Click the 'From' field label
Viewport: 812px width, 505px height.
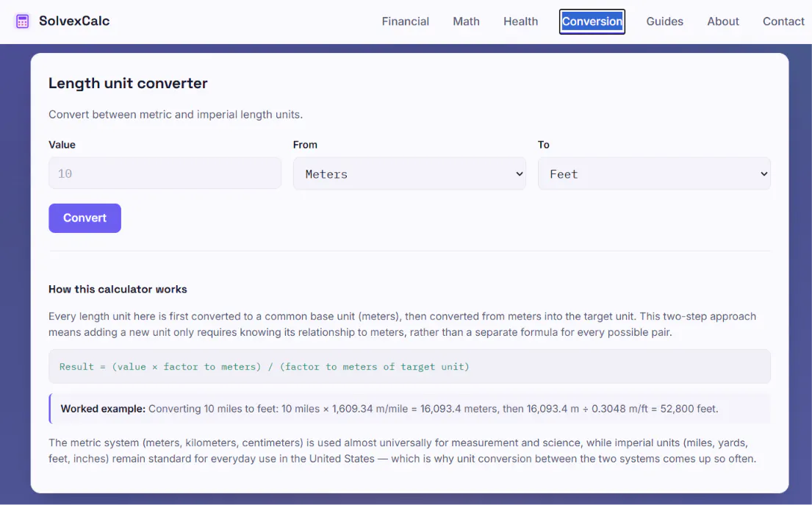(305, 145)
